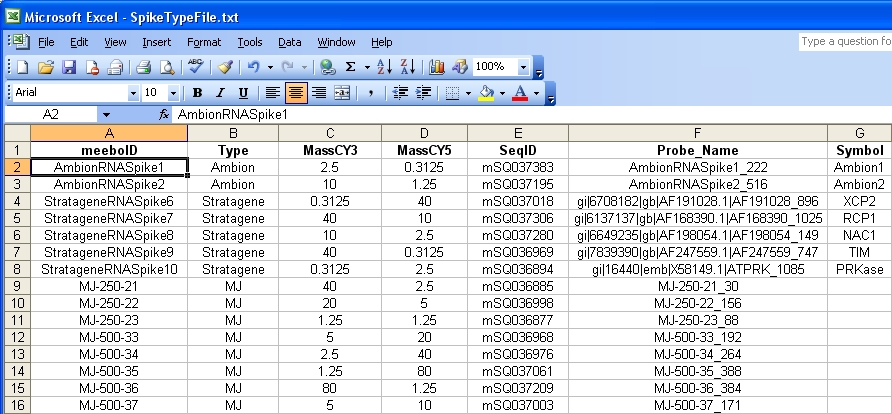
Task: Open the 100% zoom dropdown
Action: point(524,67)
